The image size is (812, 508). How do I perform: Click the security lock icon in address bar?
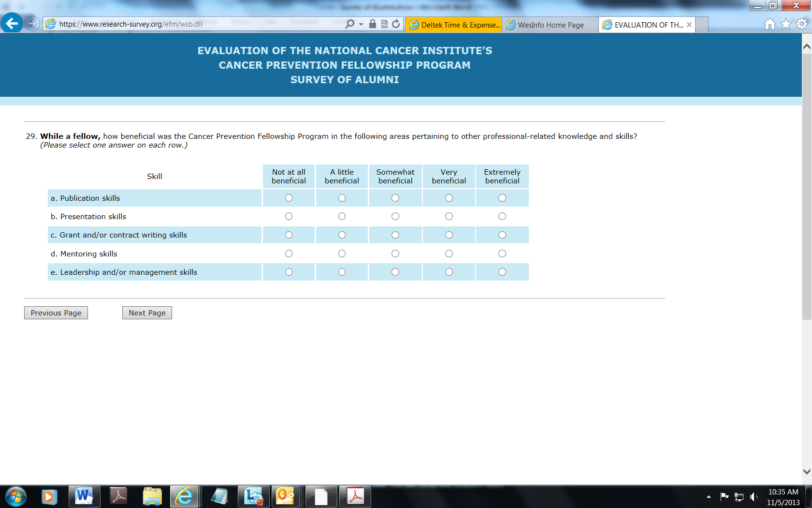(372, 24)
